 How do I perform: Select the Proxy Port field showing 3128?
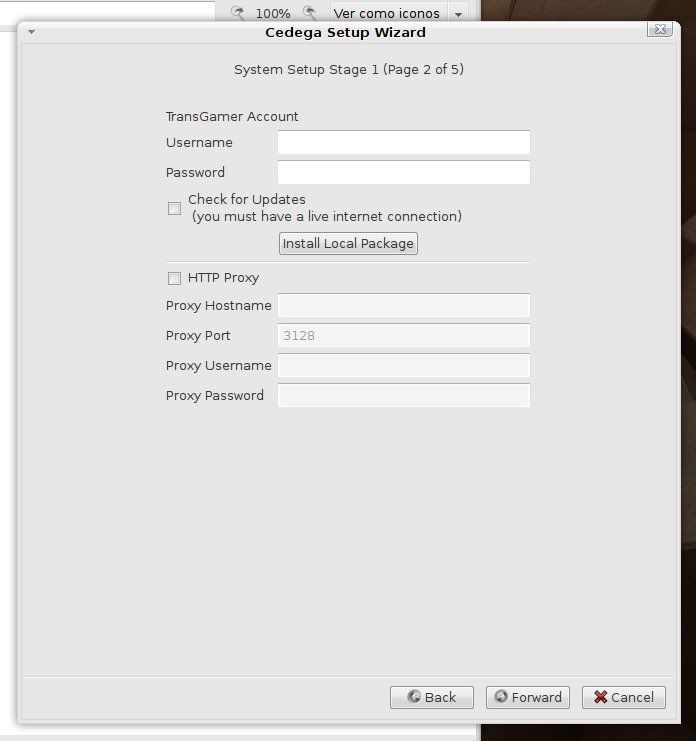pyautogui.click(x=404, y=336)
